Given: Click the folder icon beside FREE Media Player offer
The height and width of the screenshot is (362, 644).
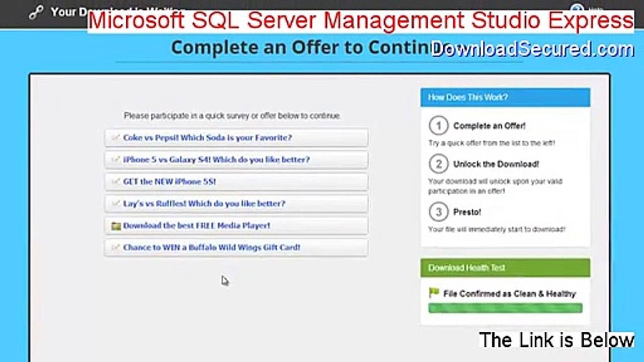Looking at the screenshot, I should pos(116,226).
